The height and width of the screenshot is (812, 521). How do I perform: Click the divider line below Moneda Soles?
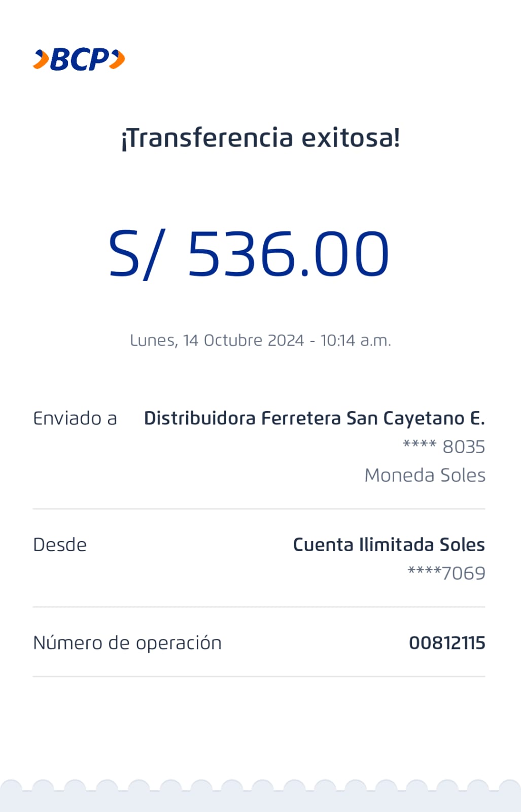click(x=259, y=509)
